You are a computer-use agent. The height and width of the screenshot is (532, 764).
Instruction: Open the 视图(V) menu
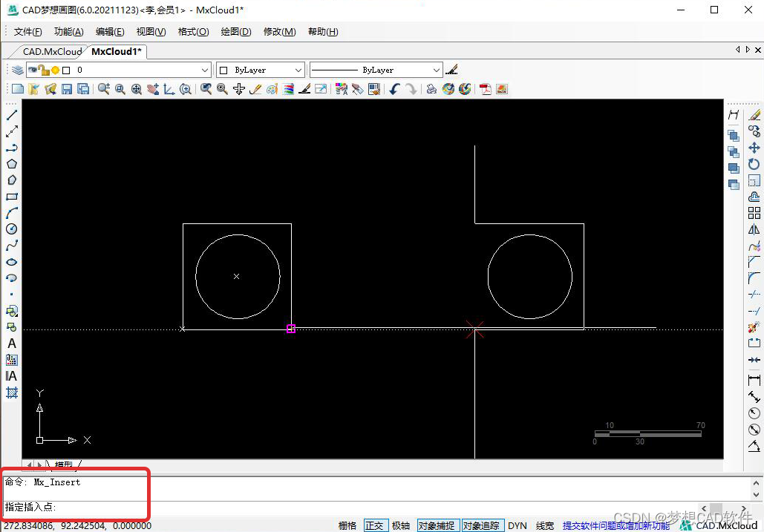pos(151,32)
